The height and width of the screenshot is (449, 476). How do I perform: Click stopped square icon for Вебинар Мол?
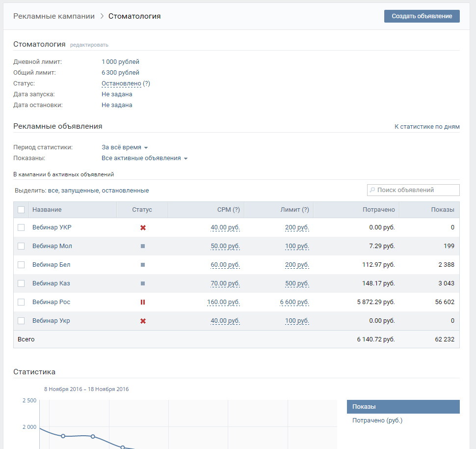click(x=143, y=246)
